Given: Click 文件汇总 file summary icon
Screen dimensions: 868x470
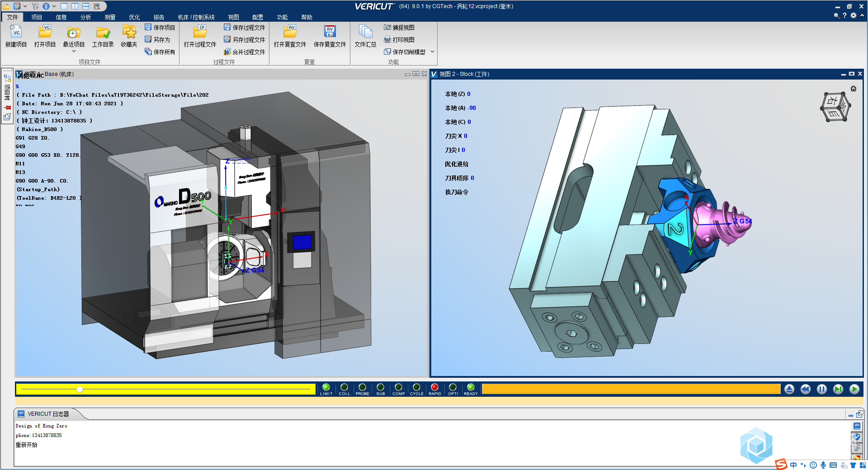Looking at the screenshot, I should pyautogui.click(x=365, y=32).
